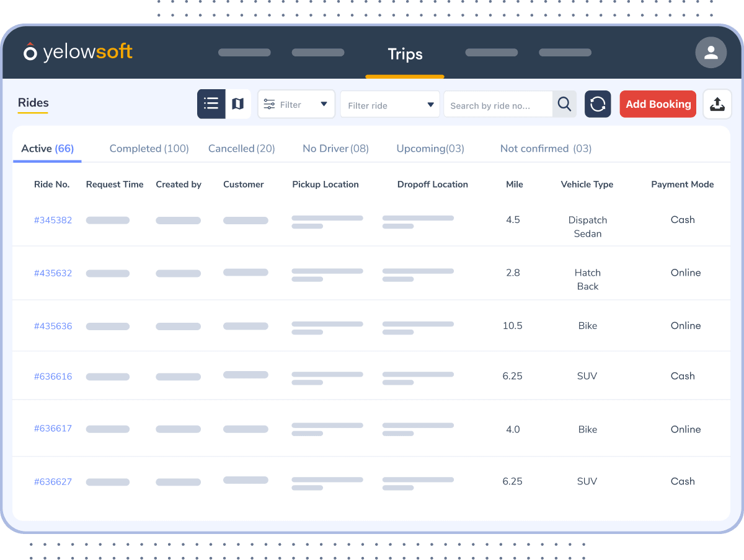Select the Trips menu item

click(405, 55)
